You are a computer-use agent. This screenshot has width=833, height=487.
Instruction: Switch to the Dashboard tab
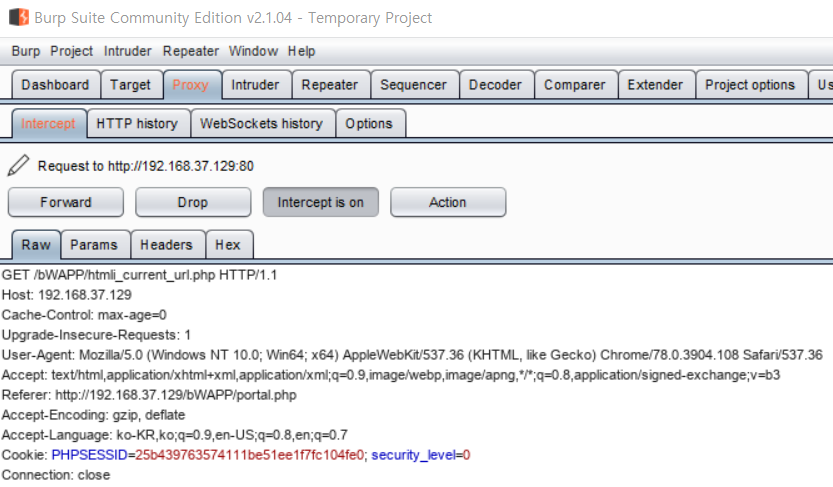tap(55, 85)
